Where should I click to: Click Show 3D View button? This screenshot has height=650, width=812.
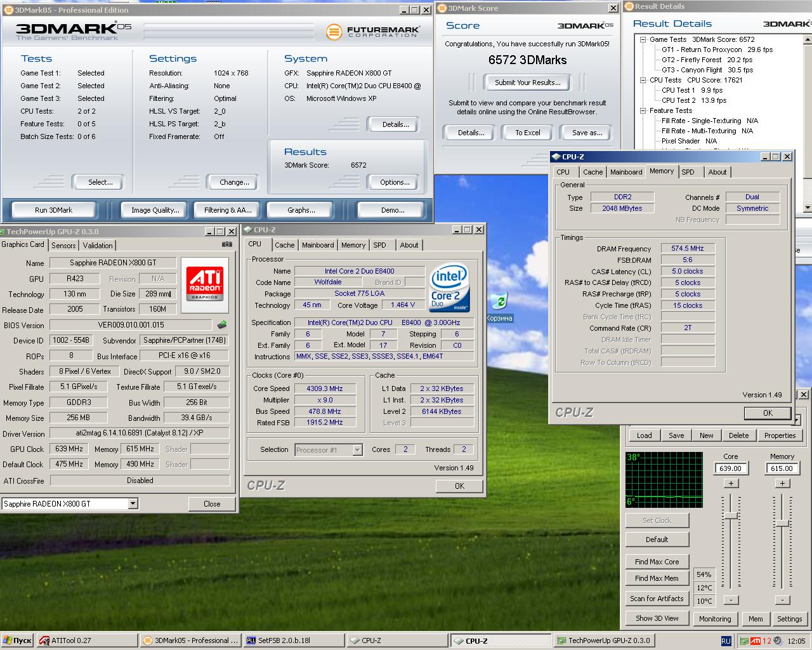click(x=657, y=618)
